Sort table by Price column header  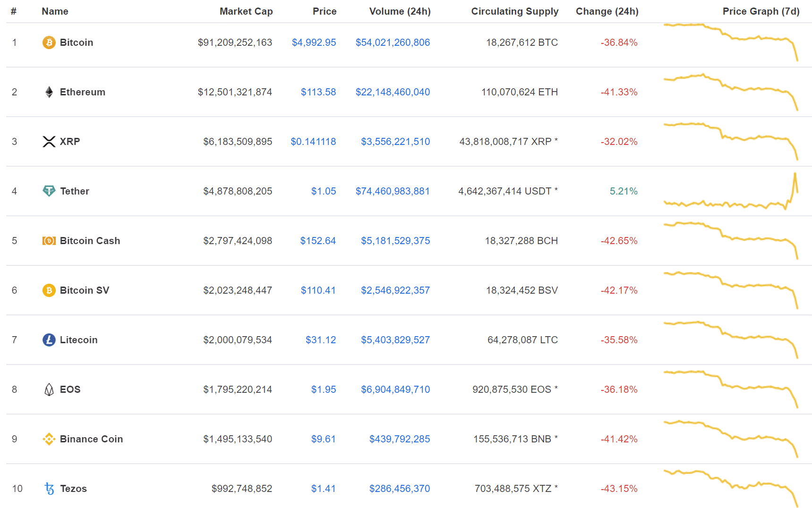325,11
